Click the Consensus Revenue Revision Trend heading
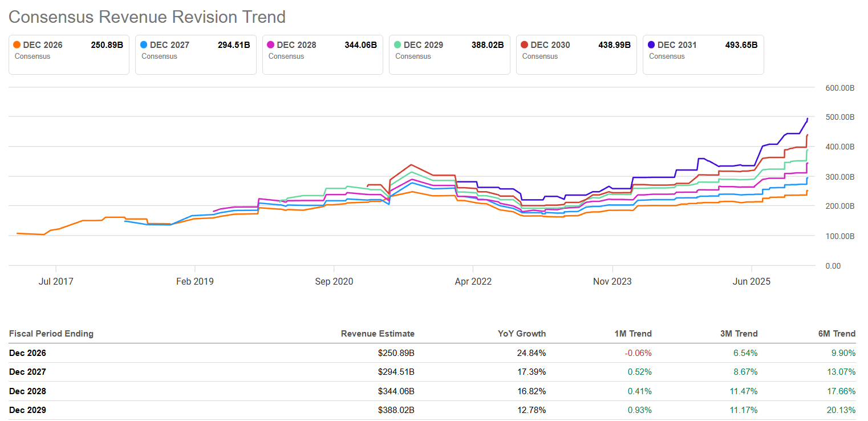The height and width of the screenshot is (421, 868). coord(147,17)
